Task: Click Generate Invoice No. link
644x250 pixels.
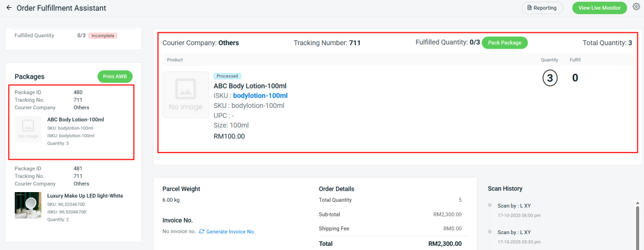Action: click(x=231, y=232)
